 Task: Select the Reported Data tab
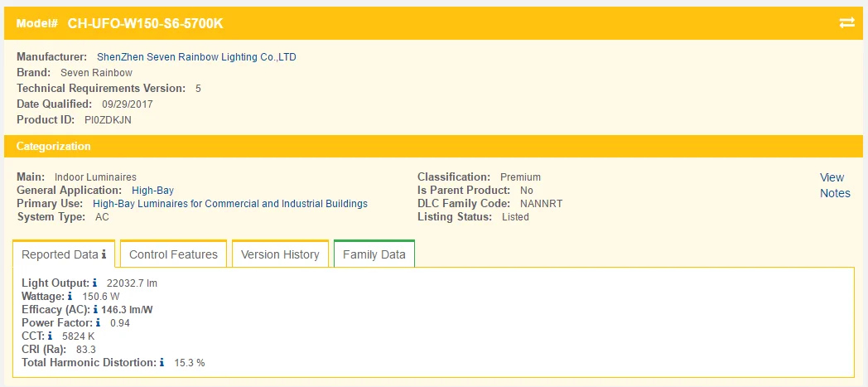click(x=58, y=254)
